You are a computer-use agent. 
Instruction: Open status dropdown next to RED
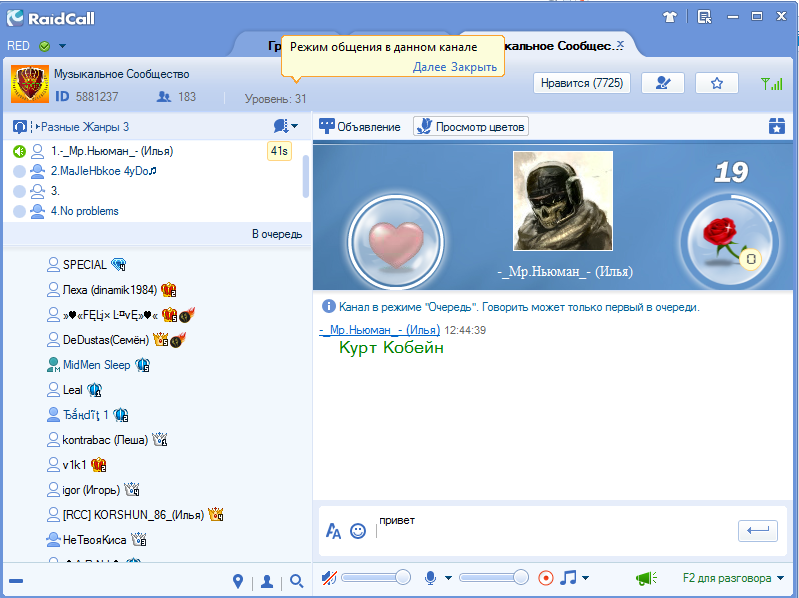click(x=62, y=46)
